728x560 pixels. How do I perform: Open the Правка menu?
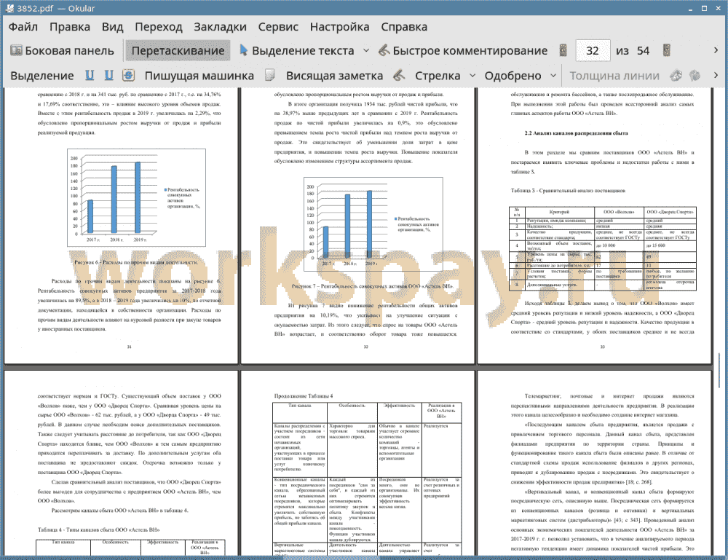pyautogui.click(x=70, y=27)
